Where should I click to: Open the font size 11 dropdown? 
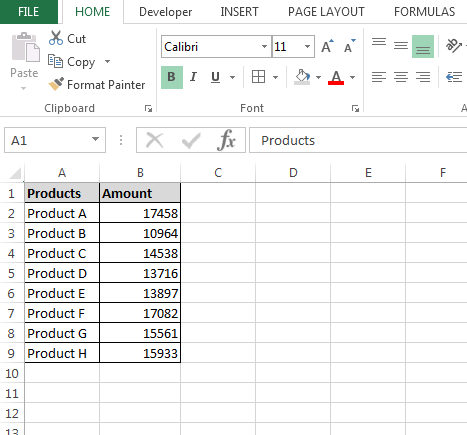307,47
